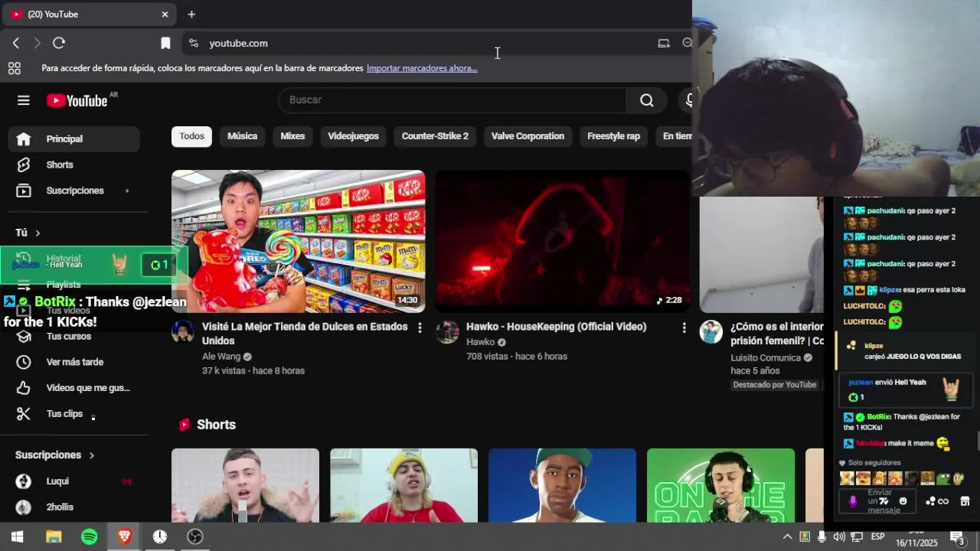
Task: Open Ver más tarde clock item
Action: point(74,362)
